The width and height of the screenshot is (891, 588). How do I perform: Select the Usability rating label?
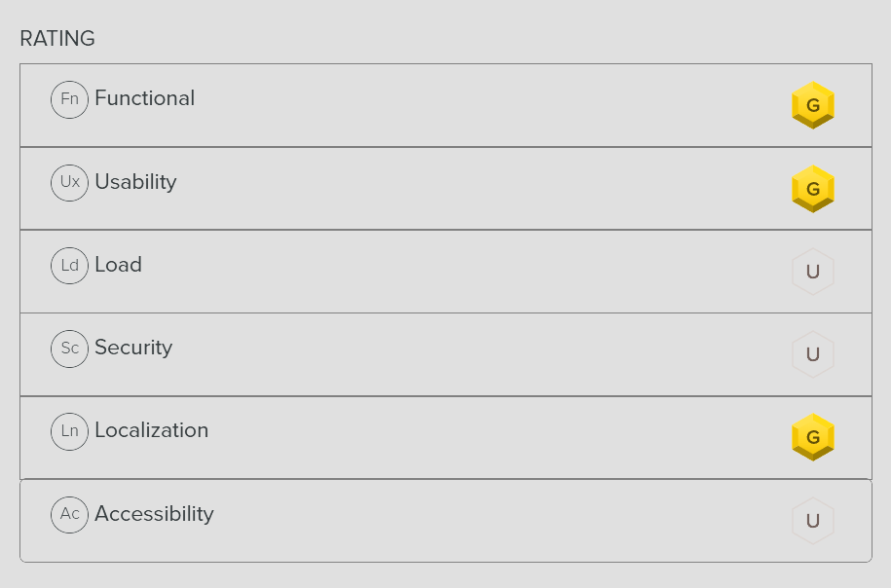[135, 182]
